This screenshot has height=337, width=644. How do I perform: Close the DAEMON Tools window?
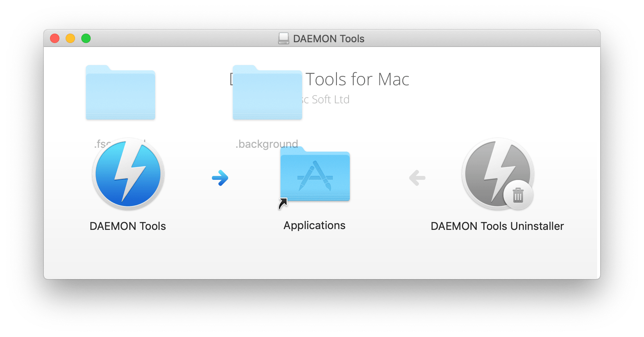[55, 38]
